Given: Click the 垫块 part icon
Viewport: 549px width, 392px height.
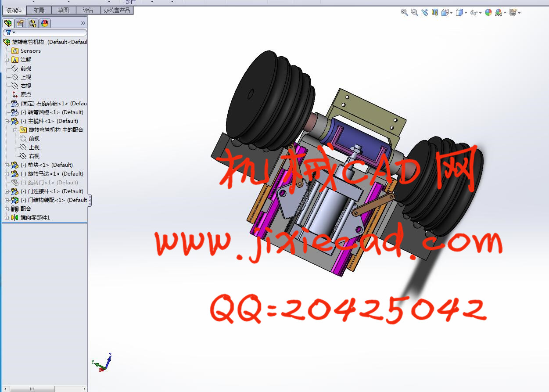Looking at the screenshot, I should tap(15, 165).
